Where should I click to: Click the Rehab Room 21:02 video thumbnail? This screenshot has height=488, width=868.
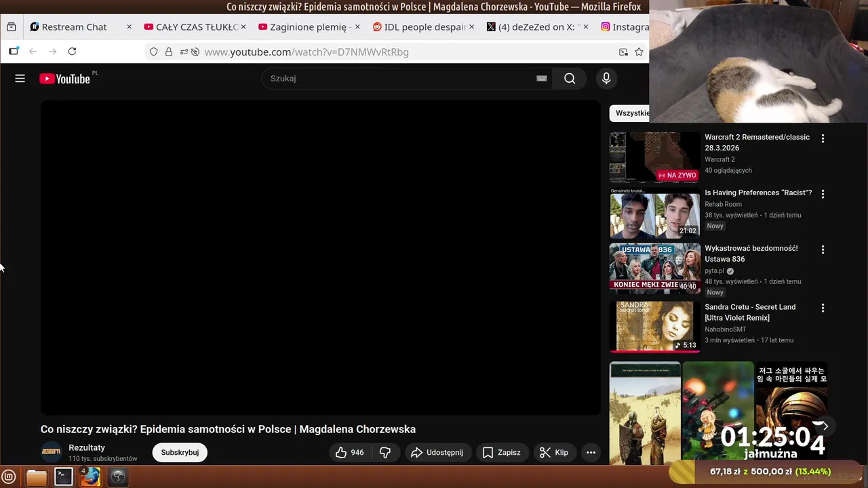[654, 213]
